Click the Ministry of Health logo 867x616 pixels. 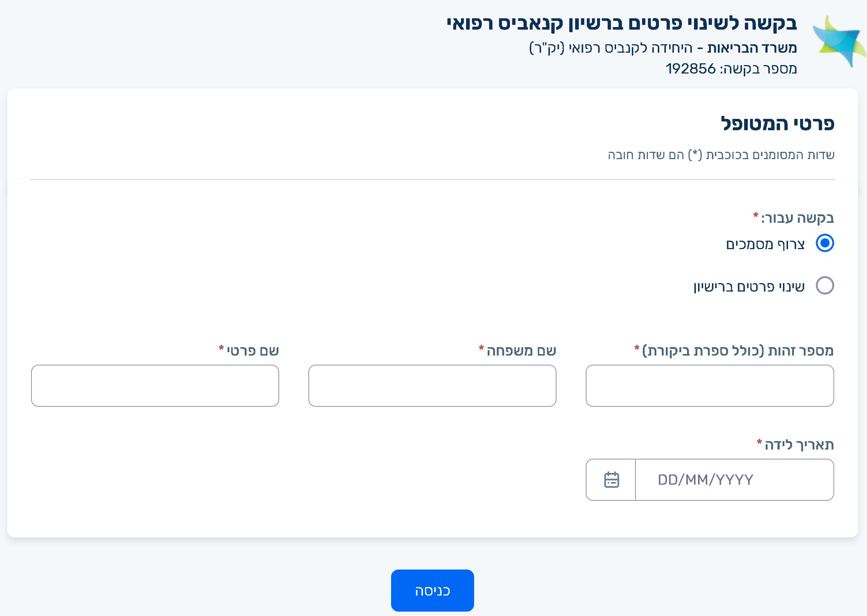point(839,41)
